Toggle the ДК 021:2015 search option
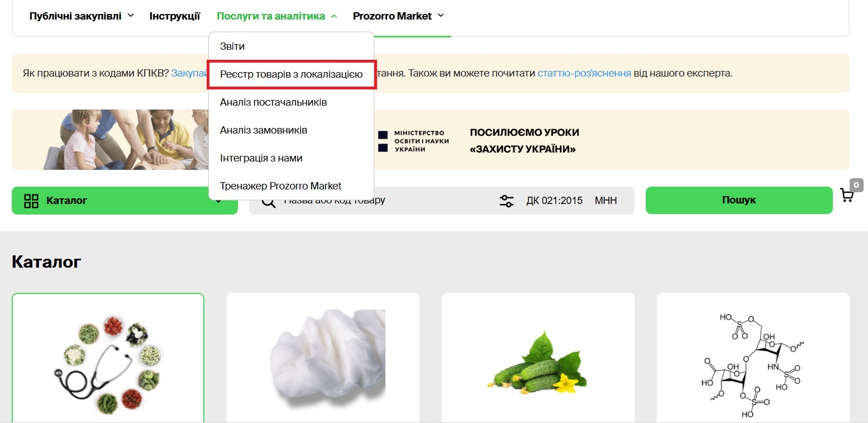The width and height of the screenshot is (868, 423). tap(554, 201)
